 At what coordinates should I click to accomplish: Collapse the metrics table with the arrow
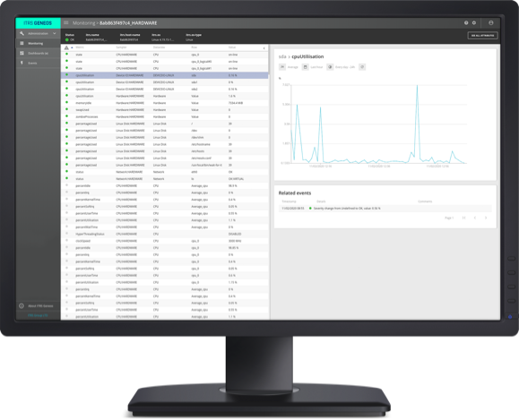(264, 48)
